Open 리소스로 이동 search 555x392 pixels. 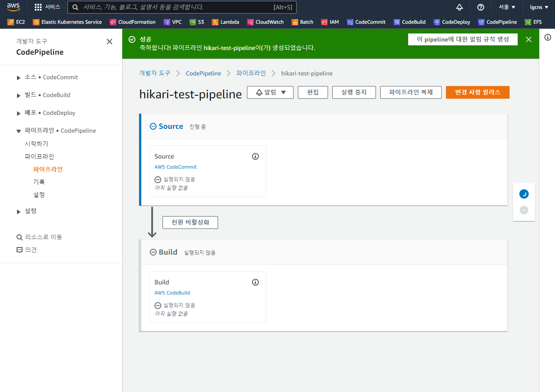tap(39, 237)
